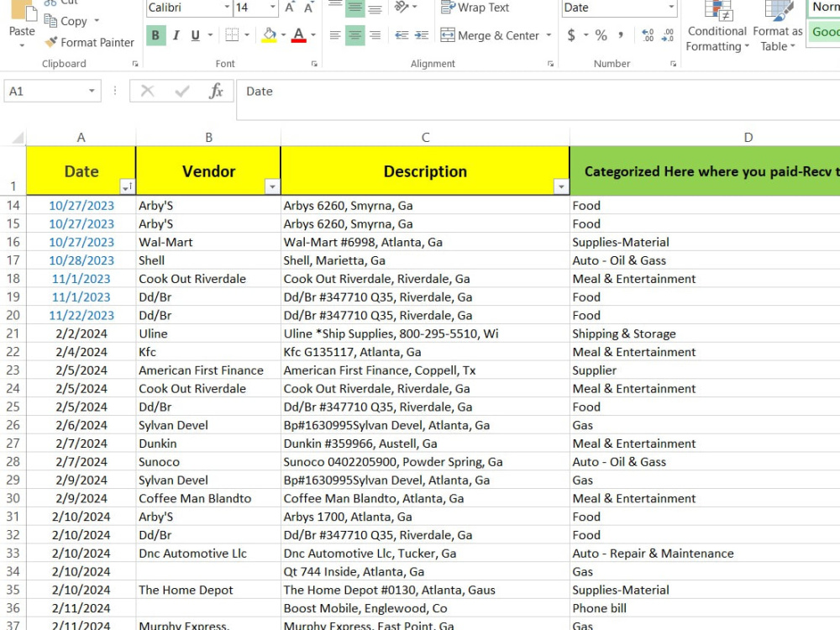Select row 21 header

[x=13, y=333]
